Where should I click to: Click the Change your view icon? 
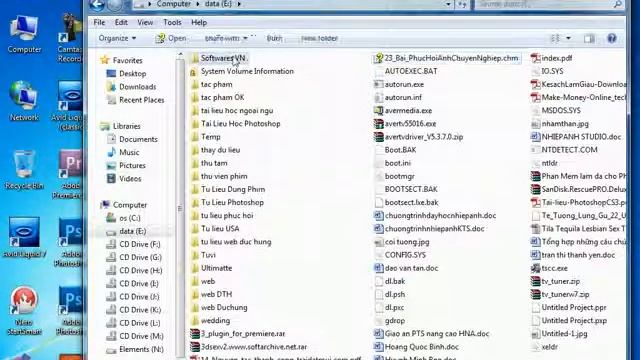[x=555, y=38]
